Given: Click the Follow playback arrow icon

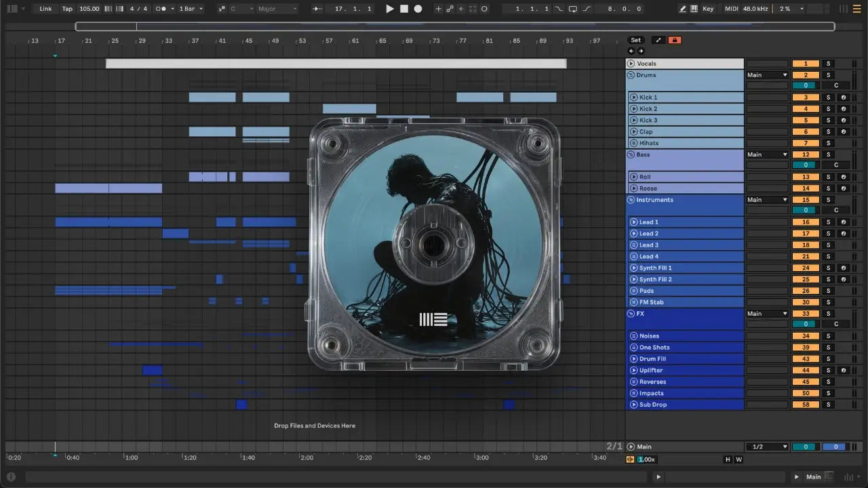Looking at the screenshot, I should 317,9.
